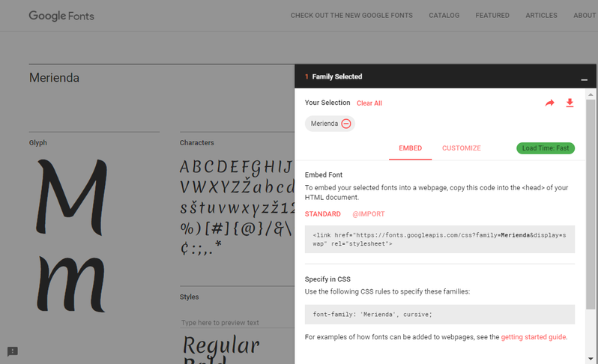Open the Catalog page
The height and width of the screenshot is (364, 598).
pos(444,15)
